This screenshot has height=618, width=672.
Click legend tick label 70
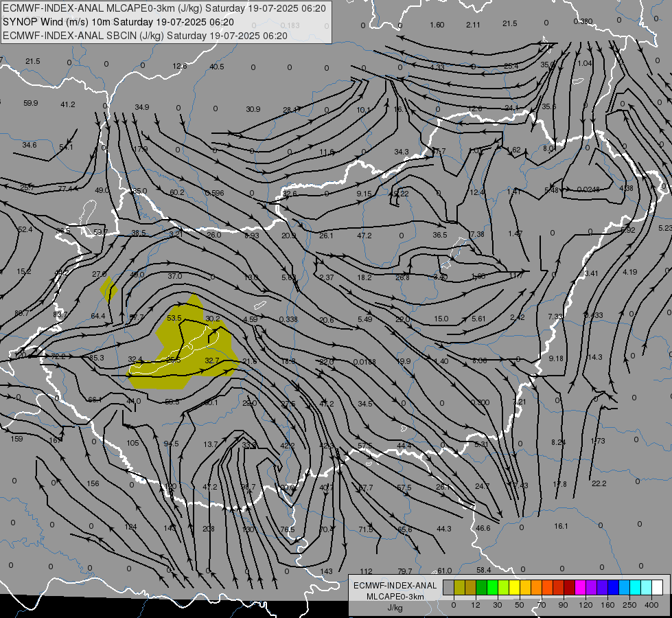pyautogui.click(x=542, y=605)
